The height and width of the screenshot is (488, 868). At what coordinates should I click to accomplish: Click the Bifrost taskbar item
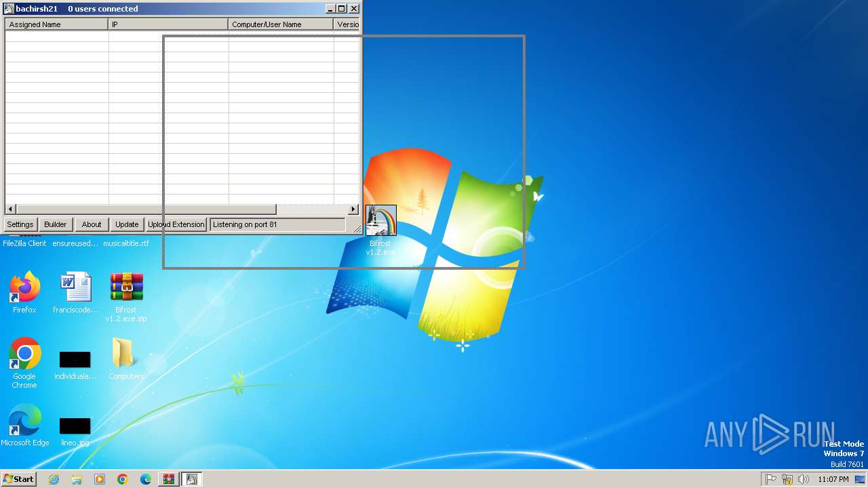(x=192, y=479)
